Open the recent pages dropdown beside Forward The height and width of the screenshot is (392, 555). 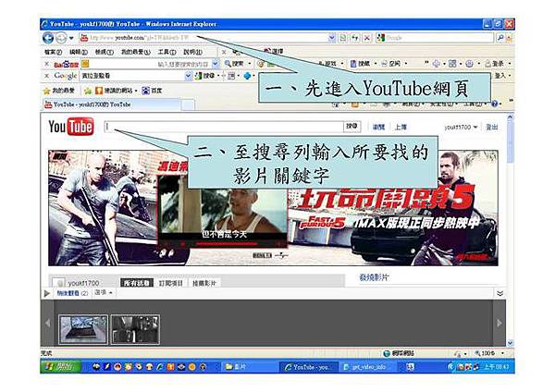pyautogui.click(x=71, y=38)
